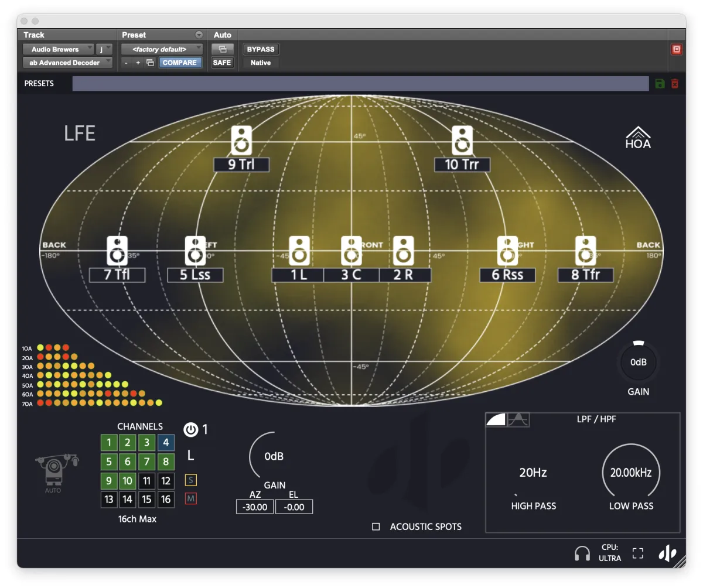Select the 1 L speaker icon
The image size is (703, 588).
click(299, 251)
